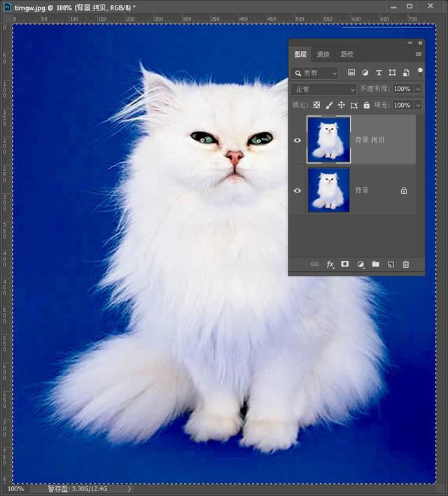
Task: Switch to the 通道 tab
Action: pos(323,55)
